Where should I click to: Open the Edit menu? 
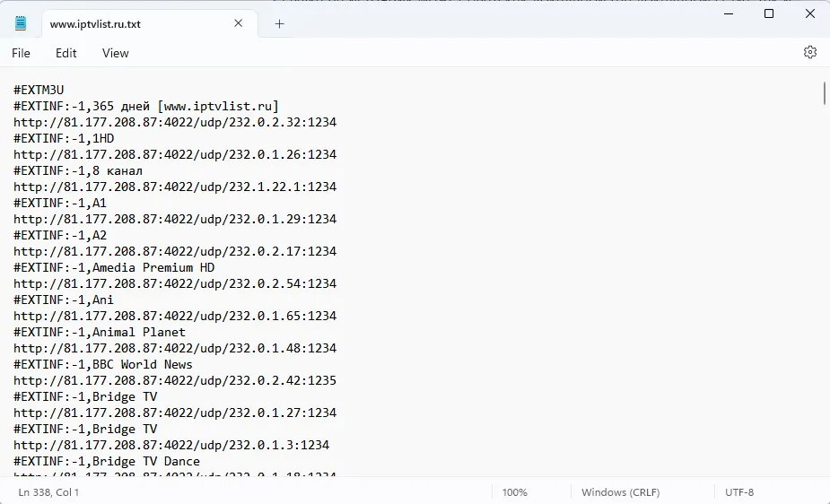coord(66,53)
